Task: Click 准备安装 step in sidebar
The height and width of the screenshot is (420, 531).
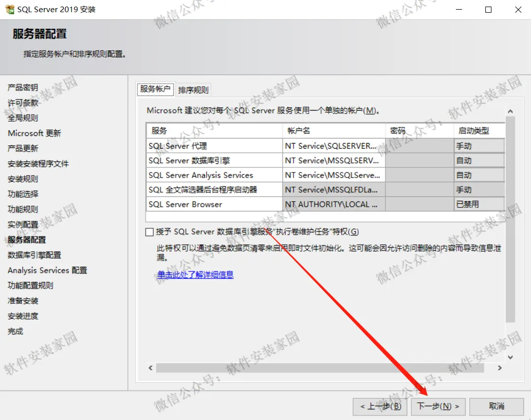Action: 23,301
